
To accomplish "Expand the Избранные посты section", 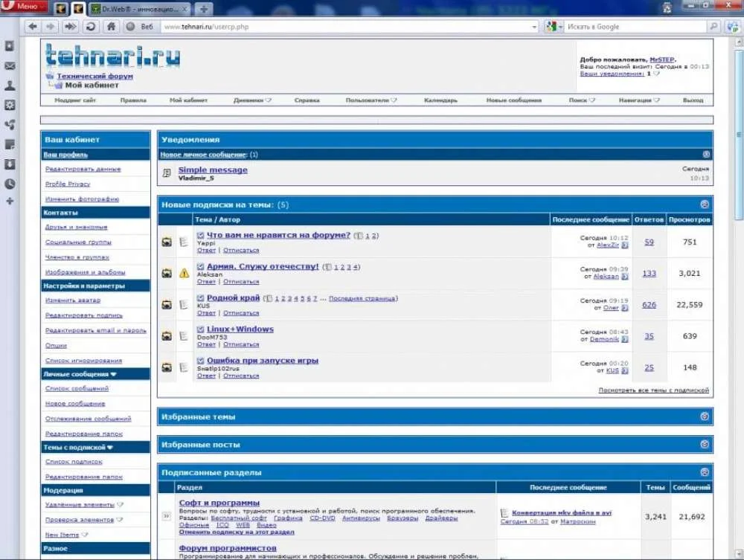I will (705, 444).
